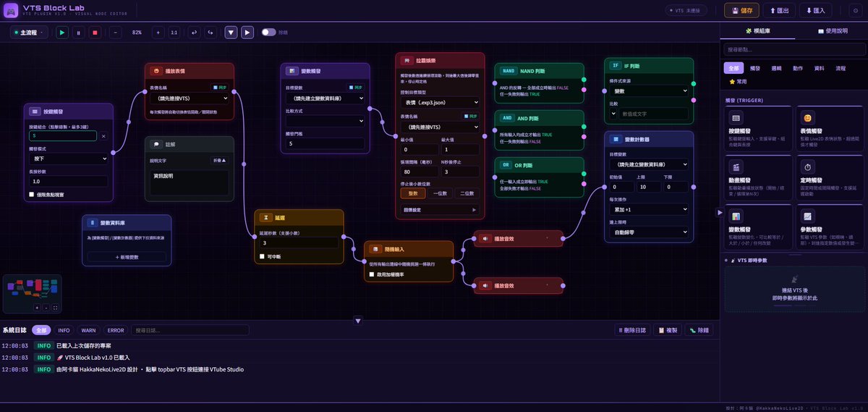Zoom in the canvas with the plus button
The width and height of the screenshot is (868, 412).
coord(158,33)
